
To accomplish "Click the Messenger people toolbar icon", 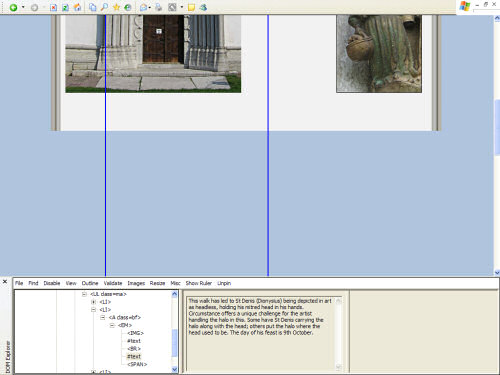I will coord(203,7).
